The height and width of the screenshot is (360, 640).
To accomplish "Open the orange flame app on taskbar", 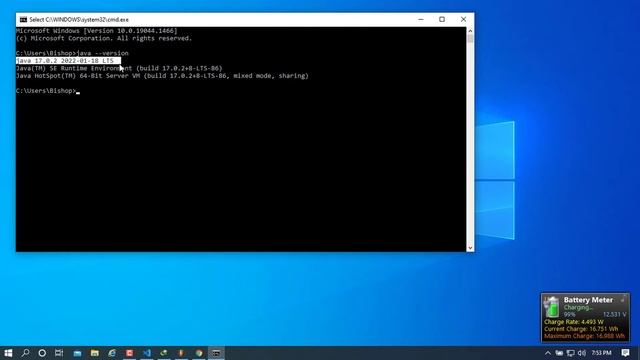I will [x=181, y=353].
